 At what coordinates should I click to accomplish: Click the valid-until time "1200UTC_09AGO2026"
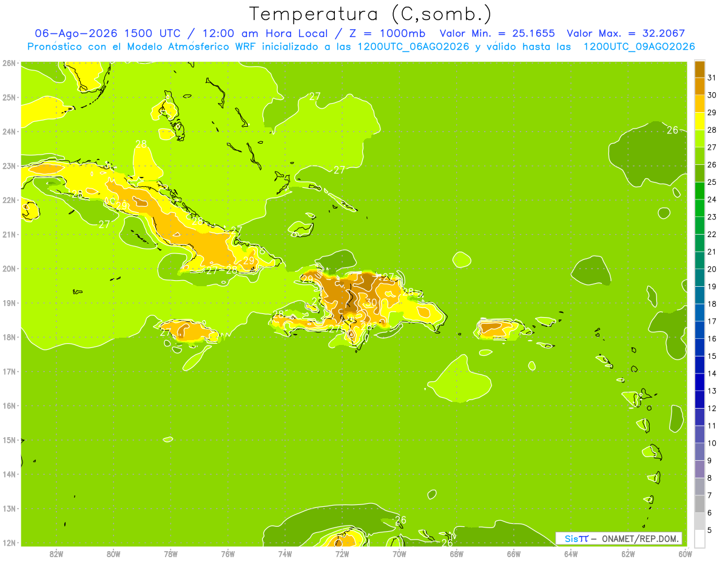coord(639,47)
